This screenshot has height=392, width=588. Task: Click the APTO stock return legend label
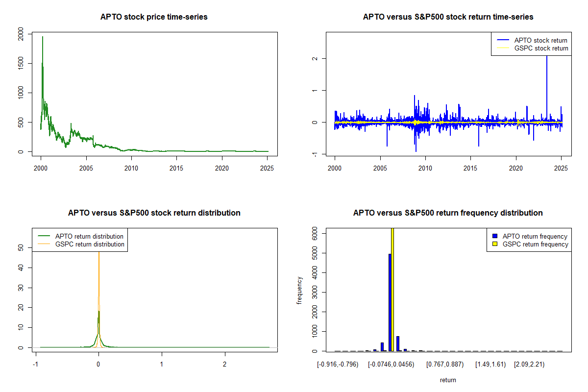tap(540, 40)
